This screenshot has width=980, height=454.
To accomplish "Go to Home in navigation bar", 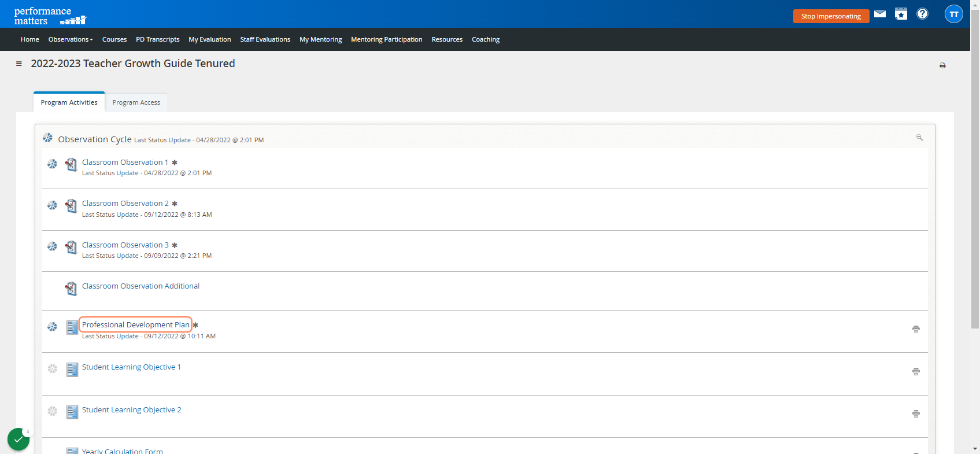I will coord(30,39).
